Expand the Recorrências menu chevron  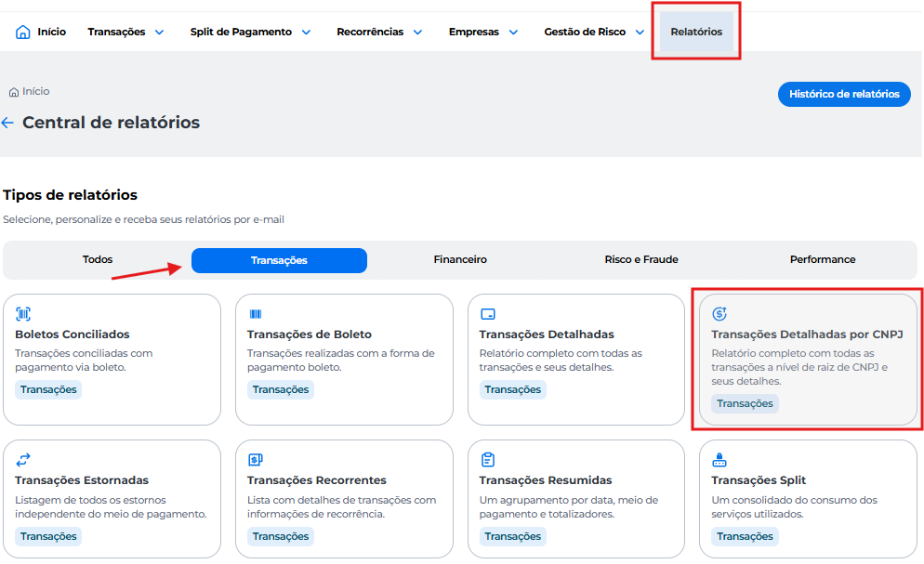(417, 33)
